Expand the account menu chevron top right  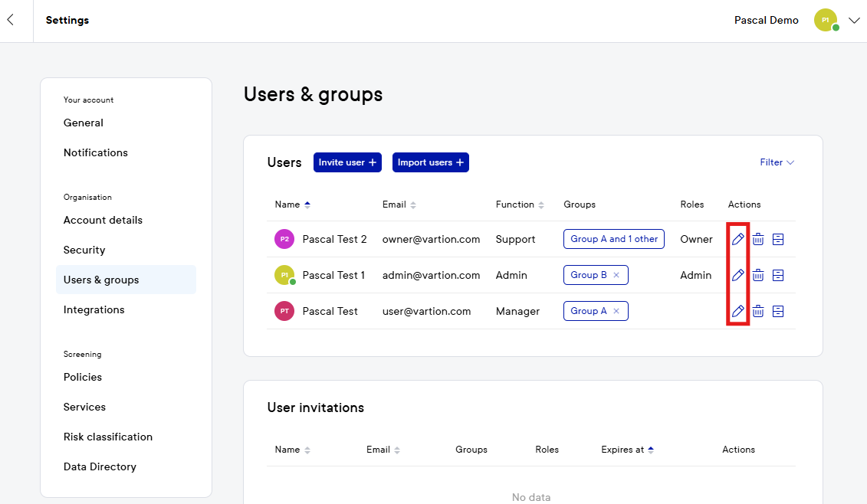point(854,21)
